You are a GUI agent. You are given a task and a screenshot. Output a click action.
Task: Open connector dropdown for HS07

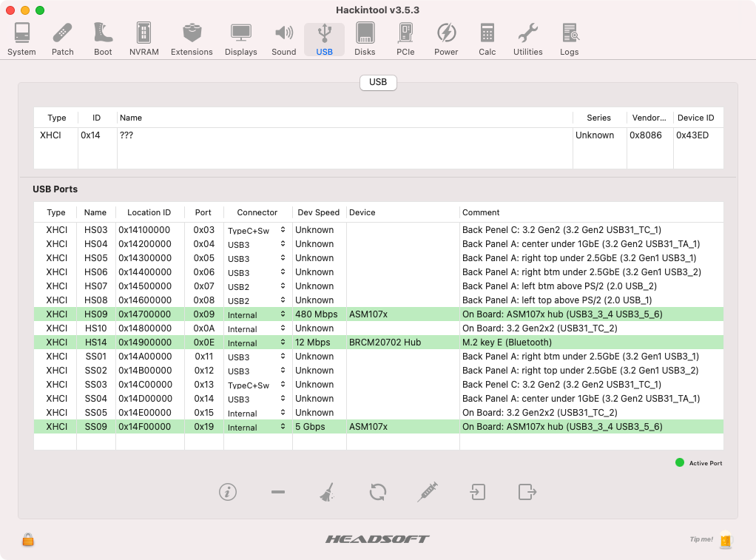[257, 286]
